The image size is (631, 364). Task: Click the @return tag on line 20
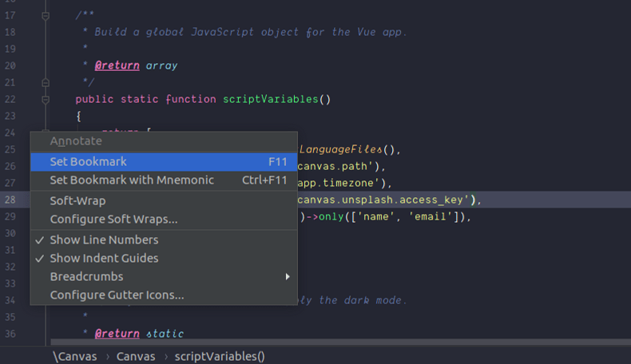[x=117, y=65]
